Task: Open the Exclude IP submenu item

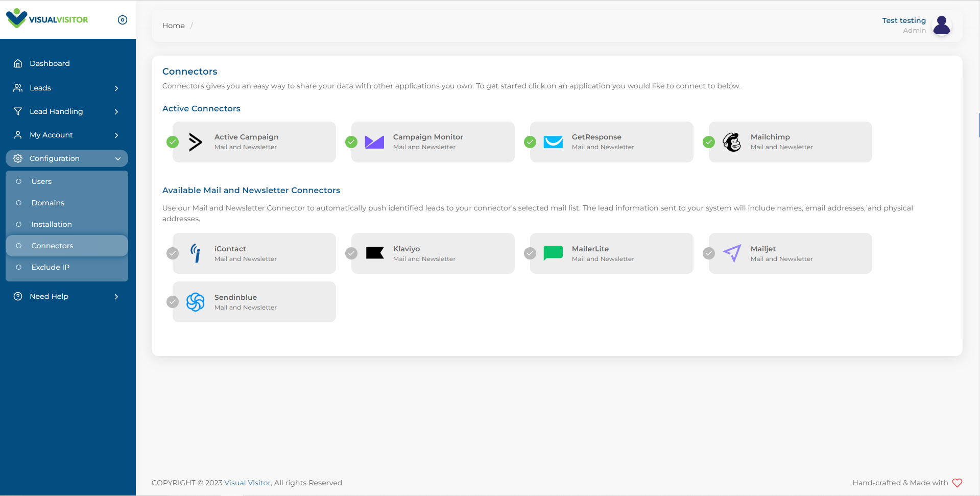Action: [x=67, y=267]
